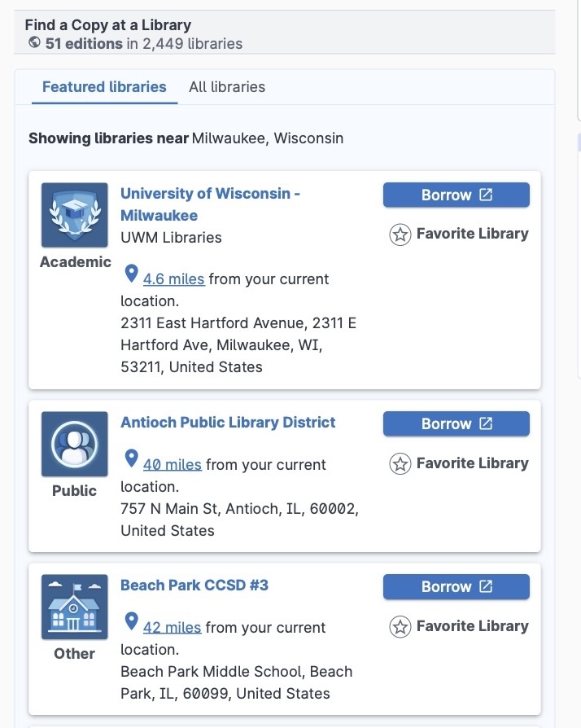Borrow from Antioch Public Library District
581x728 pixels.
click(x=456, y=423)
